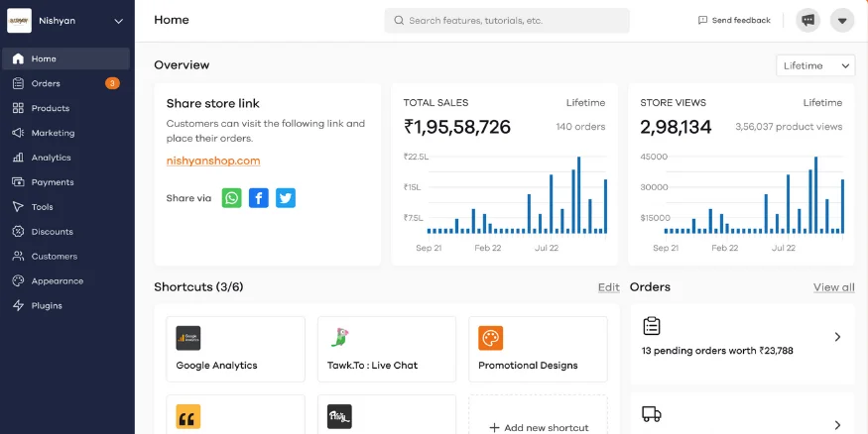The width and height of the screenshot is (868, 434).
Task: Share store link via Twitter icon
Action: (286, 198)
